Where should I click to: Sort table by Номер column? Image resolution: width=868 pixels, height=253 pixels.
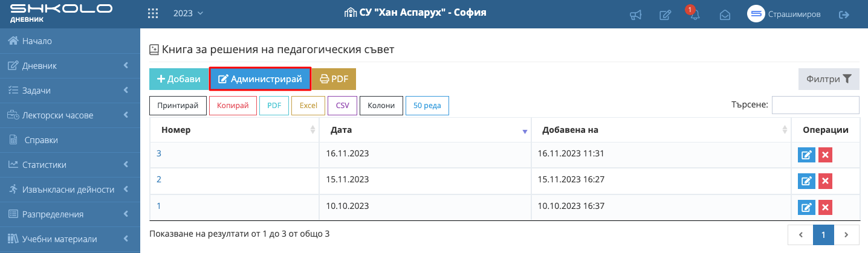point(236,130)
